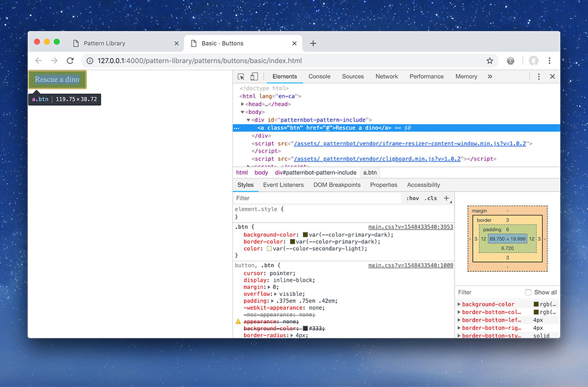The height and width of the screenshot is (387, 588).
Task: Open a new tab with the plus button
Action: coord(313,43)
